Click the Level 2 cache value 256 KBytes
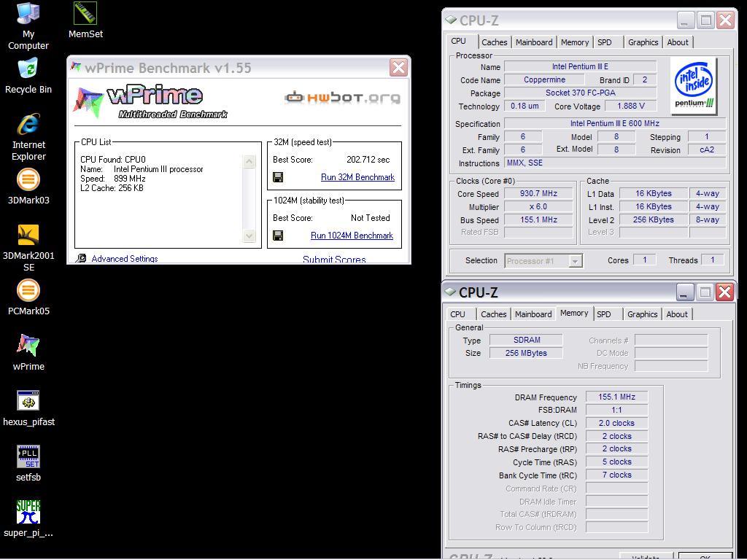This screenshot has height=560, width=747. click(653, 219)
